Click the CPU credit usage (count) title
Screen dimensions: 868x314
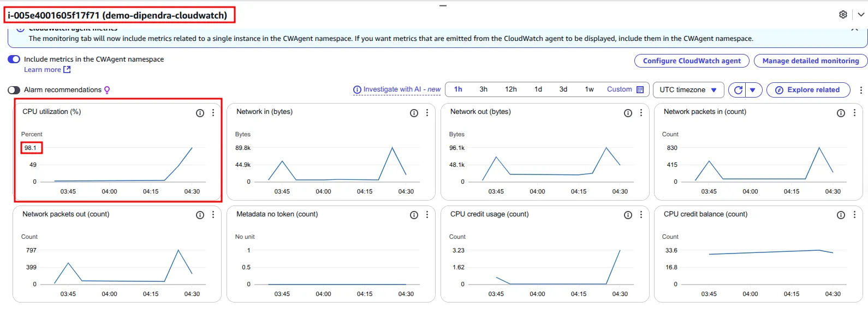pyautogui.click(x=489, y=214)
